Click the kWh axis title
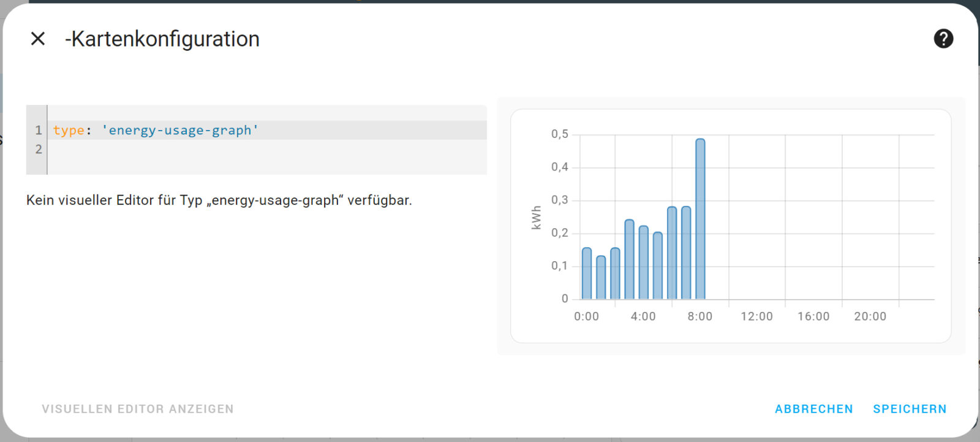This screenshot has height=442, width=980. (x=537, y=218)
